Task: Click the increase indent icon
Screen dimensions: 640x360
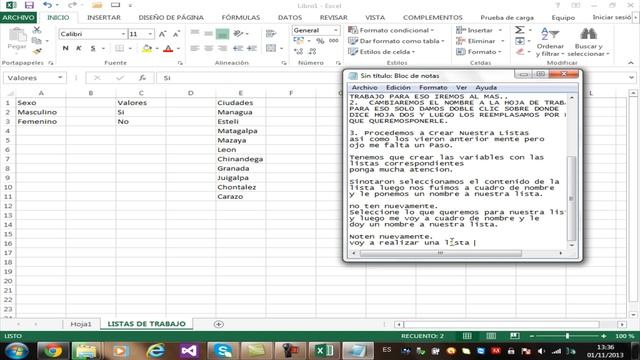Action: click(x=252, y=48)
